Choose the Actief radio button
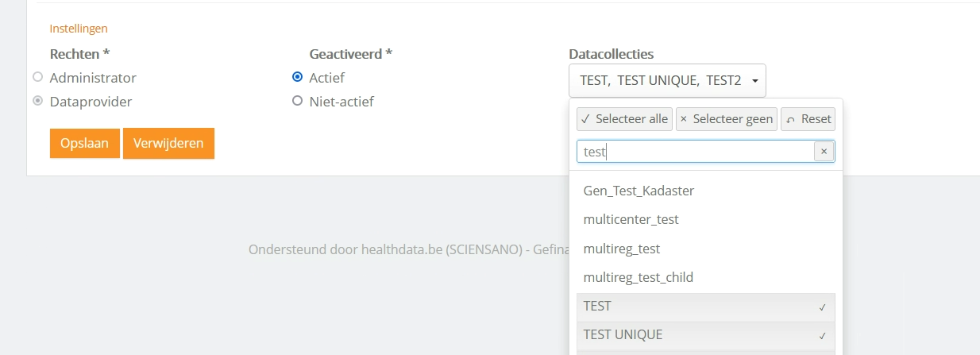Screen dimensions: 980x355 pos(298,78)
